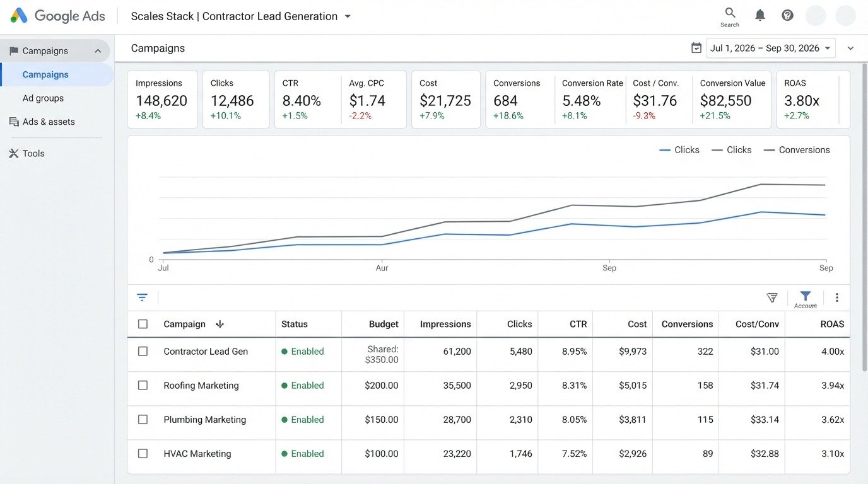Open the help question mark icon
Viewport: 868px width, 484px height.
point(787,16)
